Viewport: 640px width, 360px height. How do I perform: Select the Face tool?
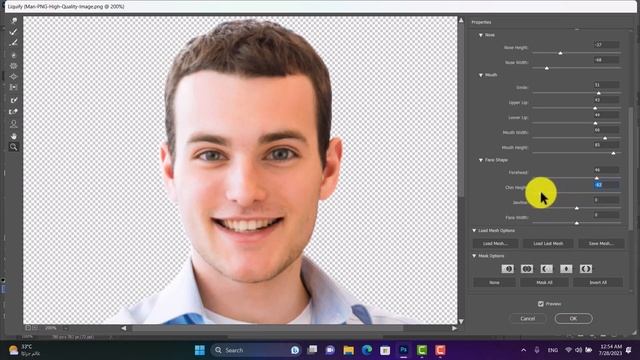coord(13,124)
